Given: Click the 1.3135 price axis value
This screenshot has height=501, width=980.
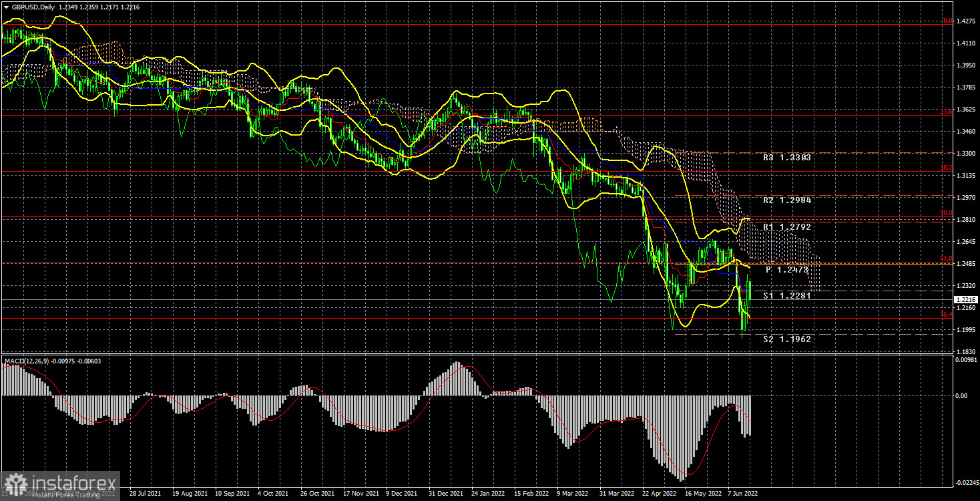Looking at the screenshot, I should (x=966, y=176).
